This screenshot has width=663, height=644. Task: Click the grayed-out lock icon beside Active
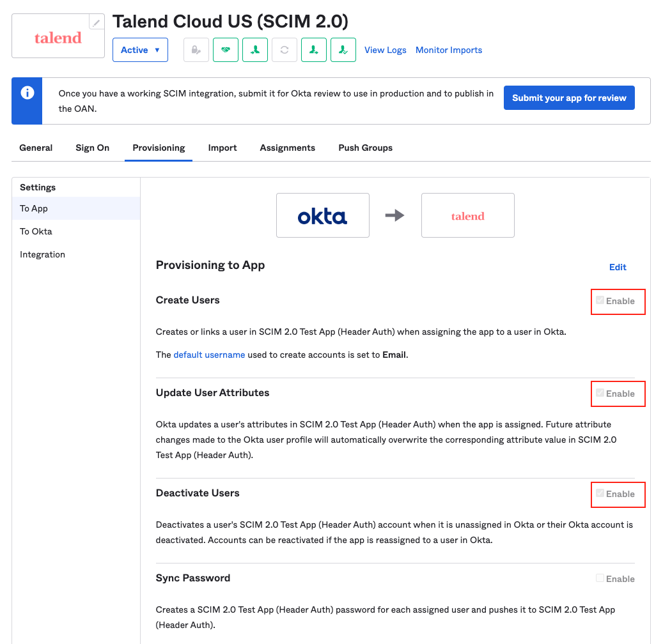click(x=196, y=50)
